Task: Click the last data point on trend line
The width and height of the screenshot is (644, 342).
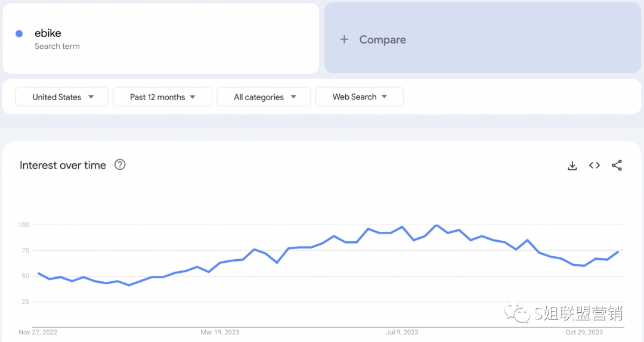Action: point(618,251)
